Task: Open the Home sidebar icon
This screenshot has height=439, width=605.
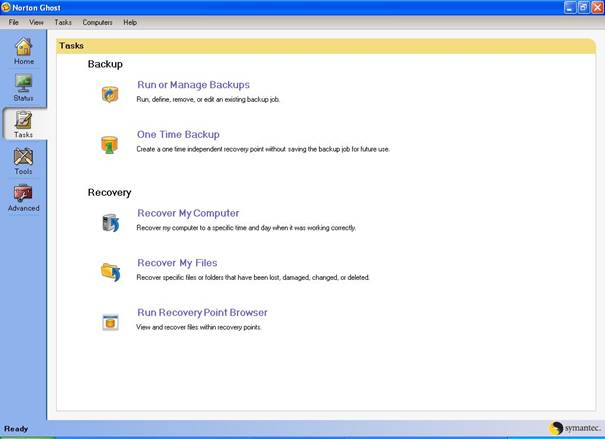Action: [24, 51]
